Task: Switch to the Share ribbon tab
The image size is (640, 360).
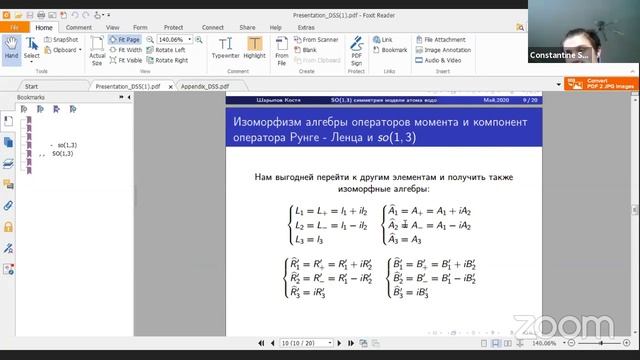Action: tap(247, 27)
